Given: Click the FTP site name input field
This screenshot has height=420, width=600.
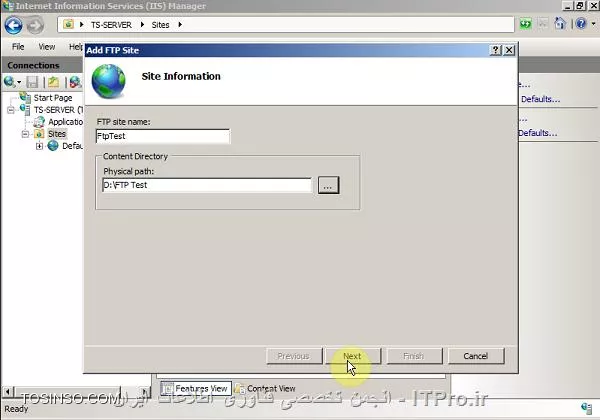Looking at the screenshot, I should point(163,136).
